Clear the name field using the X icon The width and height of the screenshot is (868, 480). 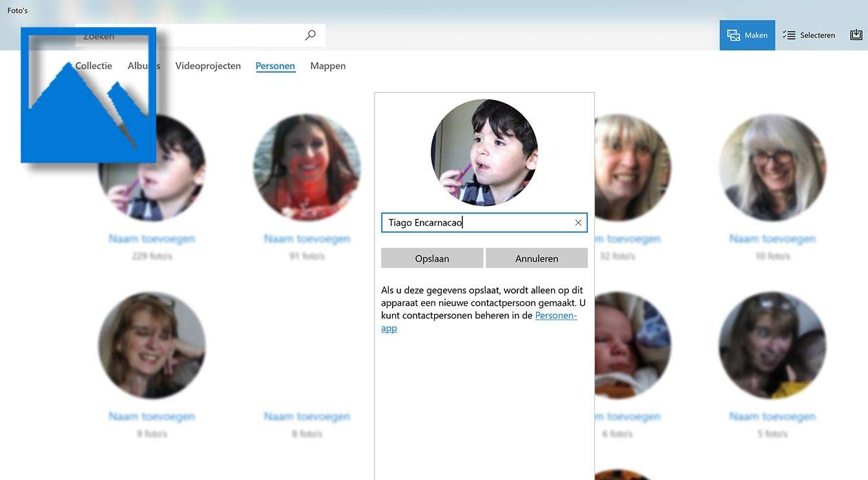[578, 222]
